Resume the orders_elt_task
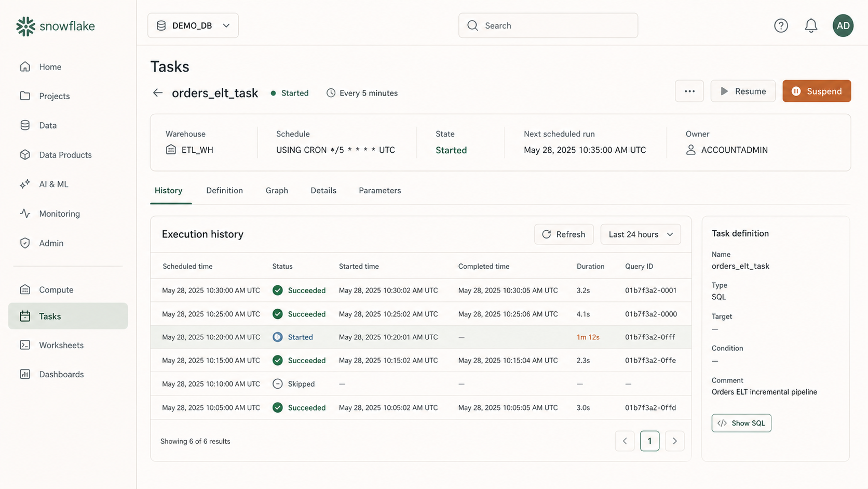The image size is (868, 489). click(743, 91)
